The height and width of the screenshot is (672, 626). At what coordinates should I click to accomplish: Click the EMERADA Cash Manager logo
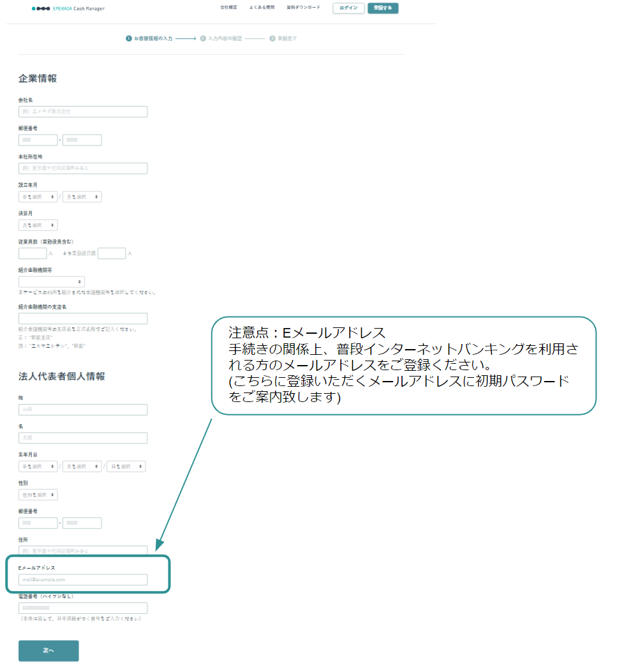pyautogui.click(x=68, y=8)
